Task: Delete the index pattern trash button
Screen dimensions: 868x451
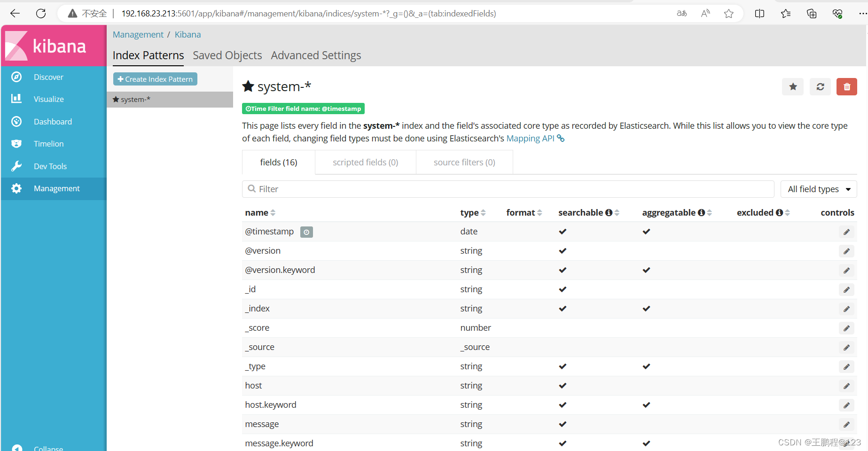Action: (x=846, y=87)
